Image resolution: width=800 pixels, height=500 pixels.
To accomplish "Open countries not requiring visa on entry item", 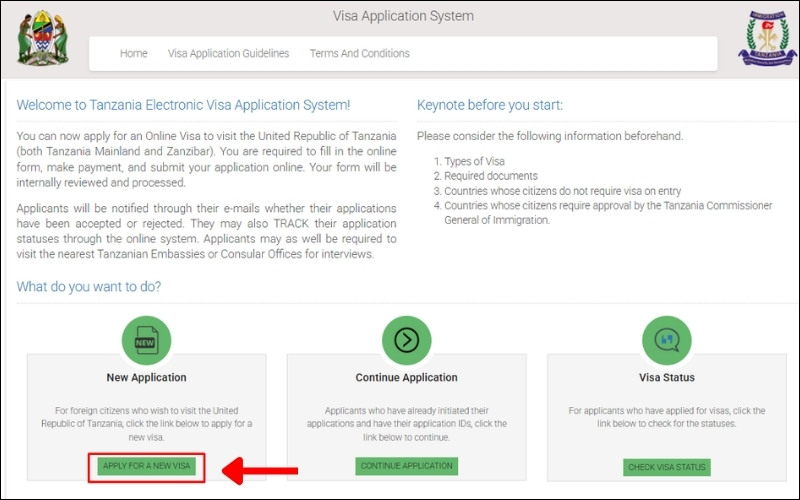I will click(x=562, y=191).
